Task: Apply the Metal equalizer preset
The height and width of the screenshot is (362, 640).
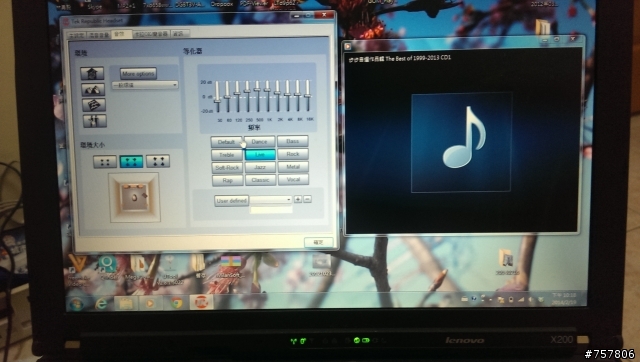Action: (x=293, y=167)
